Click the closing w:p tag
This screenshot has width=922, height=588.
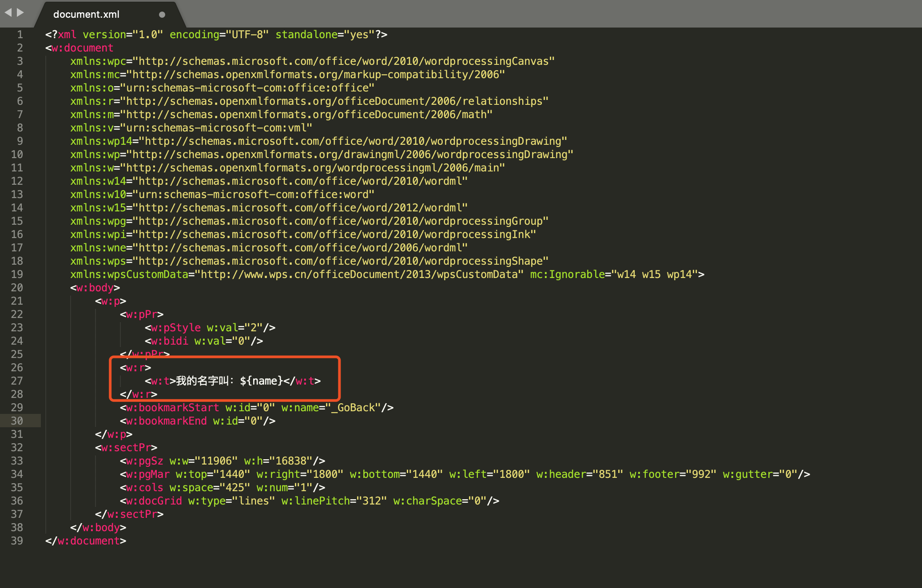[x=114, y=434]
